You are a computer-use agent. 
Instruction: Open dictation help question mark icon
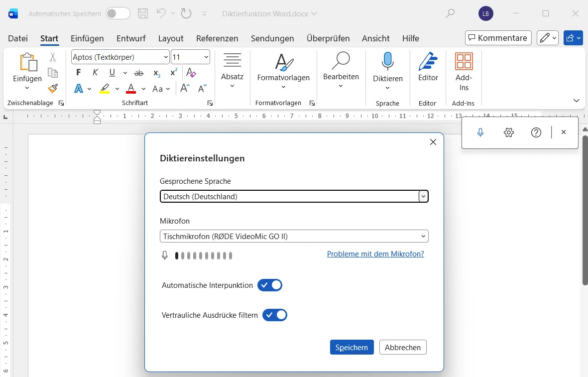pos(536,132)
